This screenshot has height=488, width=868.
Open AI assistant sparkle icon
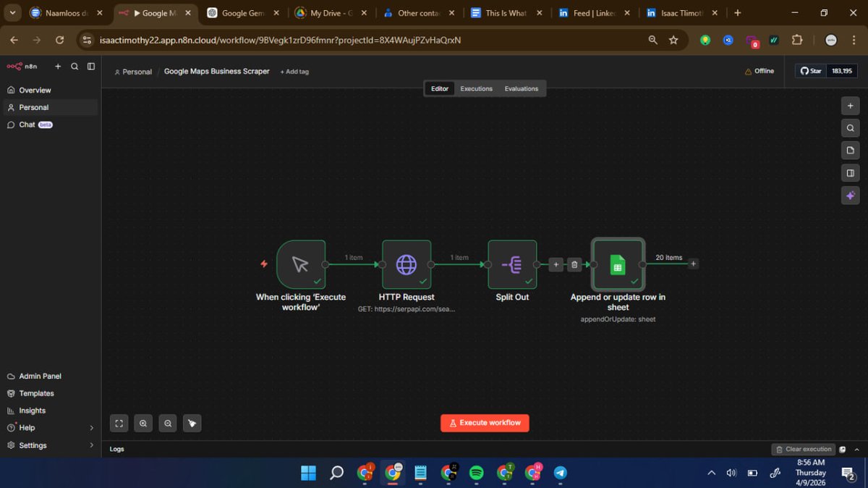click(850, 195)
